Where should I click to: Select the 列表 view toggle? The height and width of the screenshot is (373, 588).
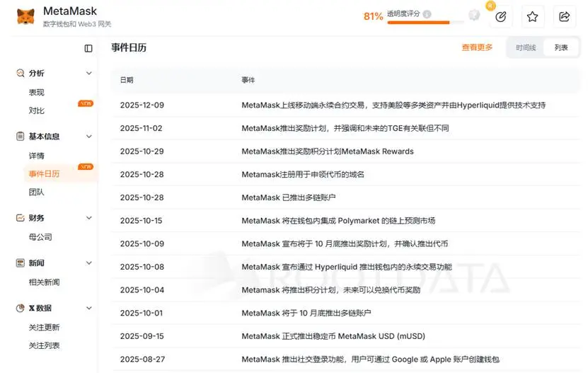[x=561, y=48]
